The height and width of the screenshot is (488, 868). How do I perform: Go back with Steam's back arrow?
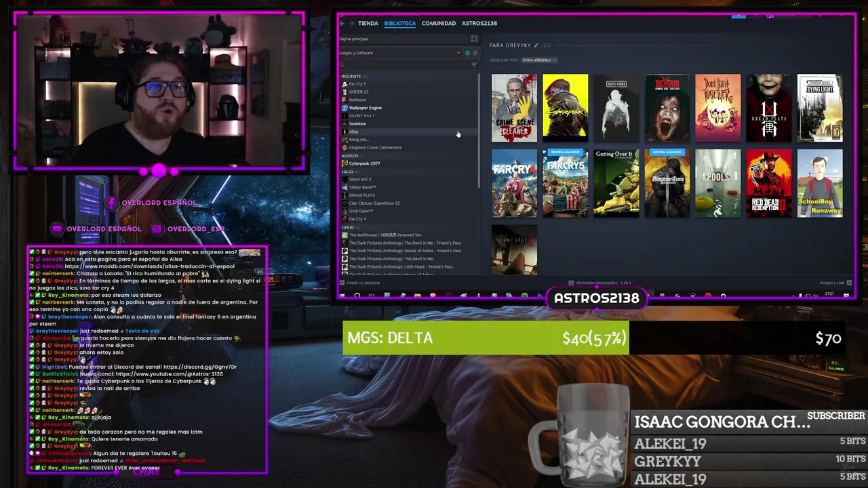click(342, 23)
